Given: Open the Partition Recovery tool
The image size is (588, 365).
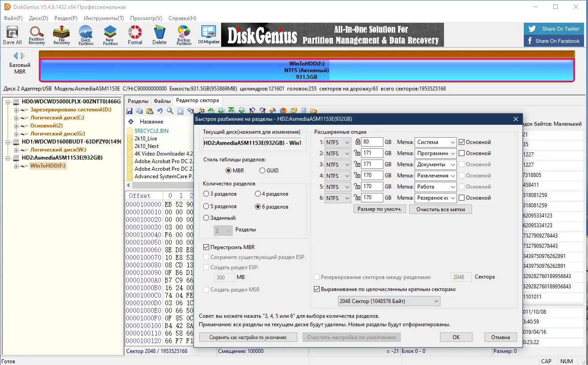Looking at the screenshot, I should [x=37, y=35].
